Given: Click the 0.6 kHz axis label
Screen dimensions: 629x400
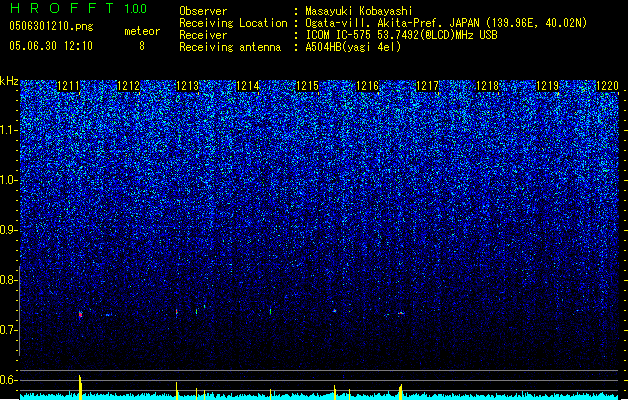Looking at the screenshot, I should 8,380.
